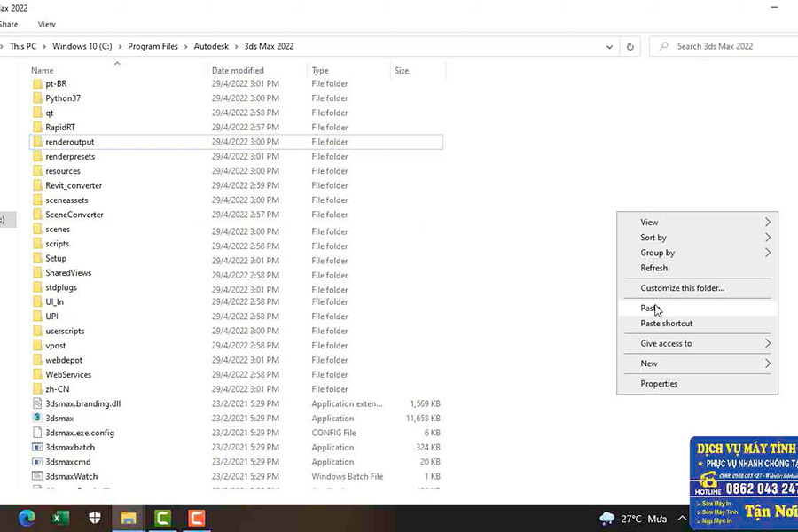Select the userscripts folder name

tap(65, 331)
